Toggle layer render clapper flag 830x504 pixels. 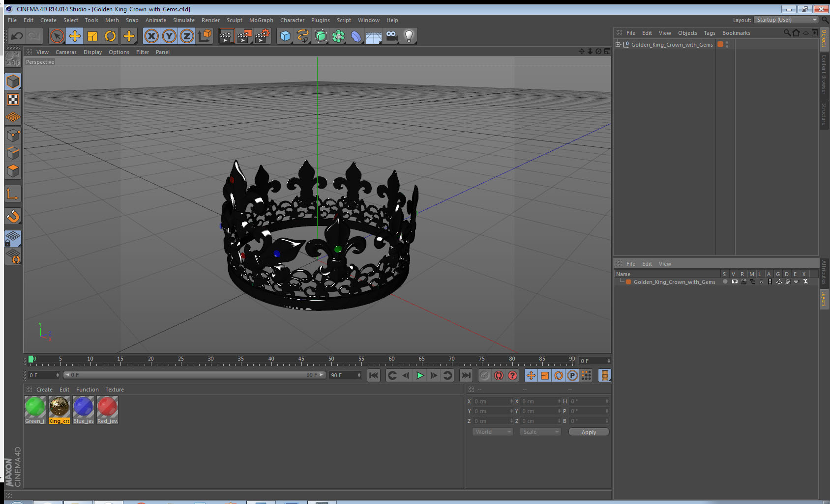click(743, 282)
